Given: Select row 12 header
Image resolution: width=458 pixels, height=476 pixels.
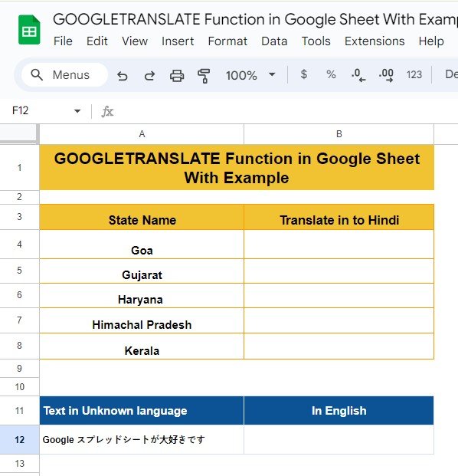Looking at the screenshot, I should point(19,439).
